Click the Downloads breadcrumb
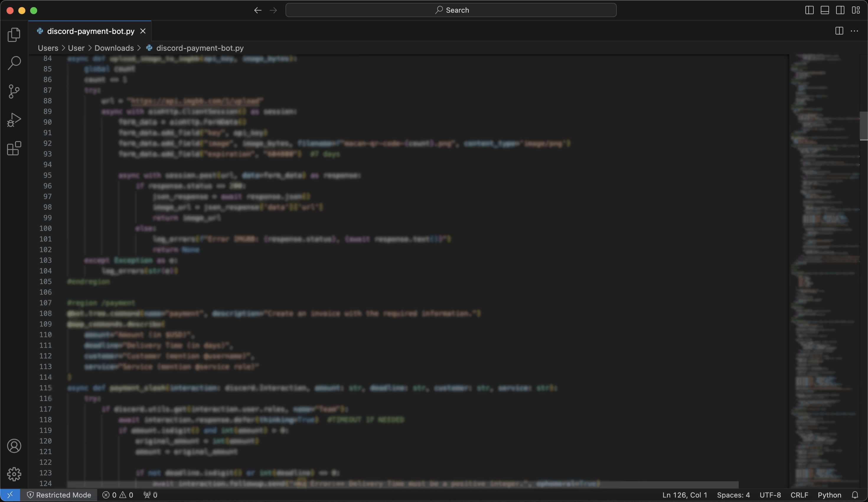The height and width of the screenshot is (502, 868). click(x=114, y=48)
